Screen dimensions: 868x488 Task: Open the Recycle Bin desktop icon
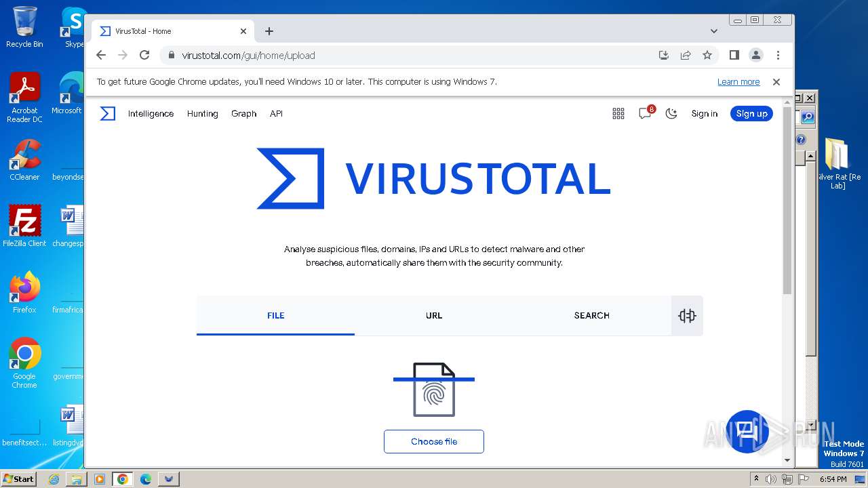click(24, 27)
